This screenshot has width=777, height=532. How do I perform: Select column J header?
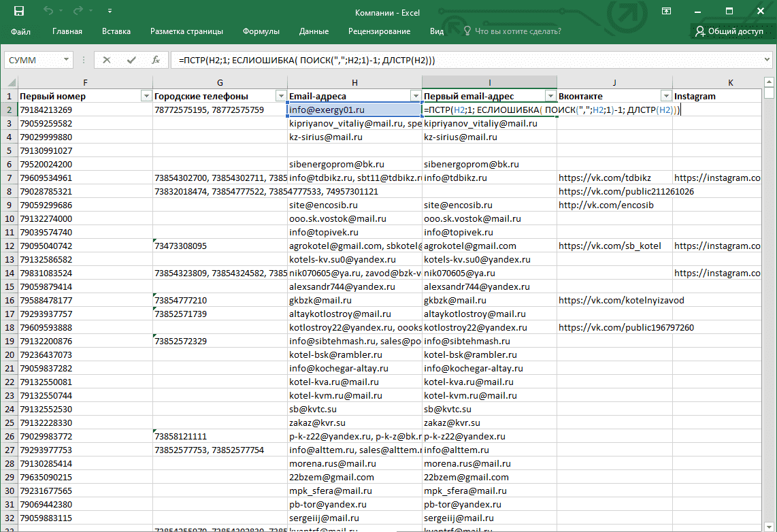click(614, 83)
